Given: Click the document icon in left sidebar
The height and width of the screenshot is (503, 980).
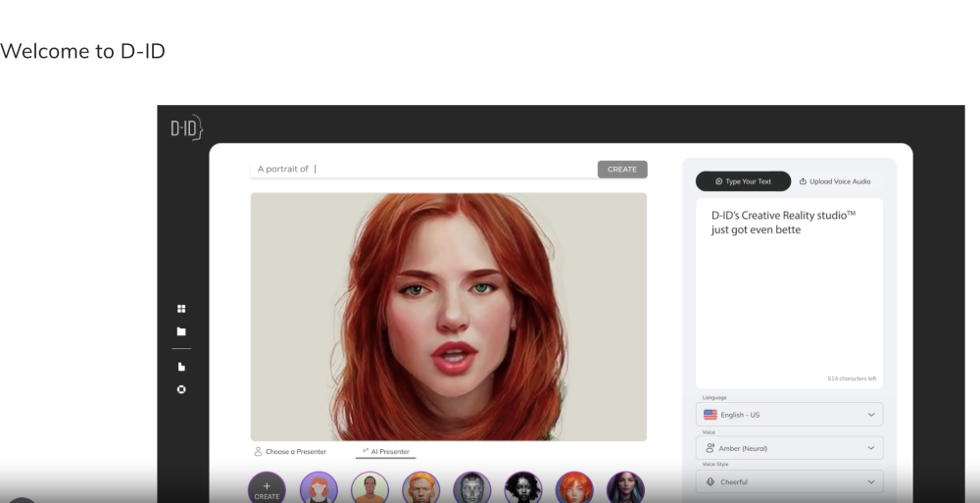Looking at the screenshot, I should tap(180, 367).
